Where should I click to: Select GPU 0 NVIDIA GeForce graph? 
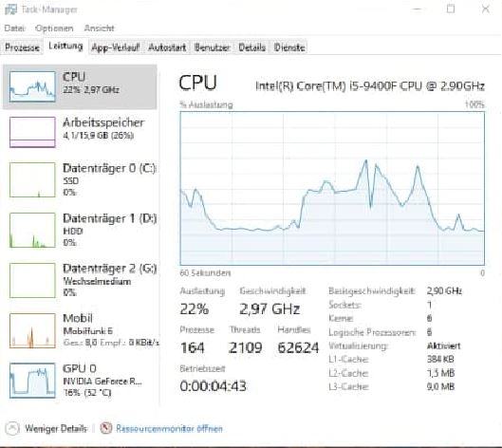click(32, 381)
